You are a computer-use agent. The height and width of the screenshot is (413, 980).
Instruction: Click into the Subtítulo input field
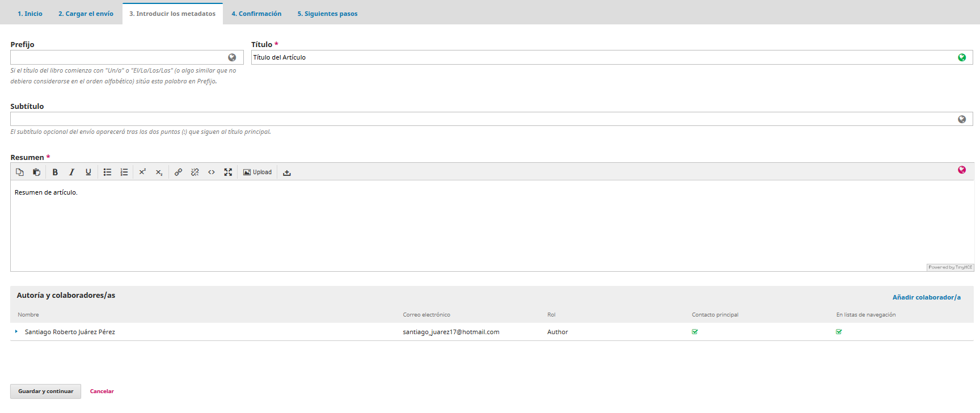point(482,119)
